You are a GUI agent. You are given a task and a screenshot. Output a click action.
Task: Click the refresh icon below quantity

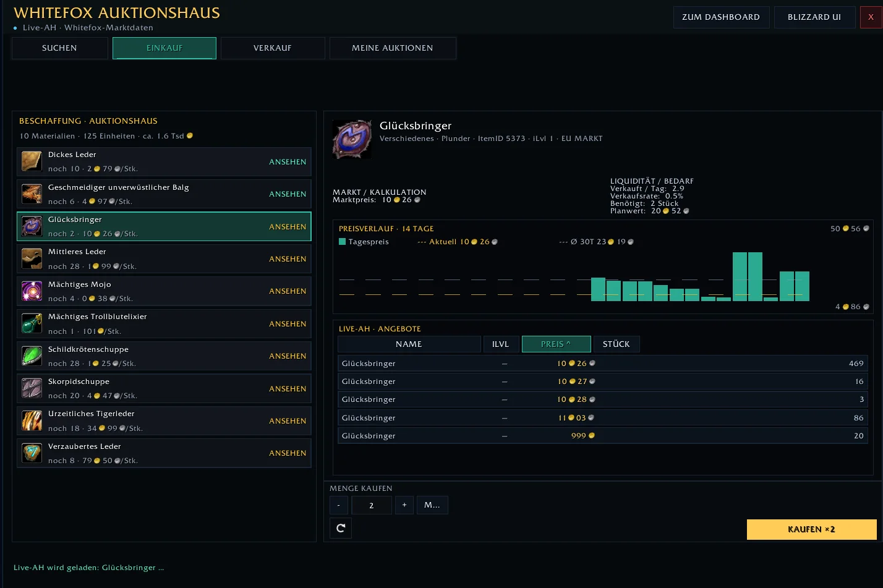tap(341, 528)
